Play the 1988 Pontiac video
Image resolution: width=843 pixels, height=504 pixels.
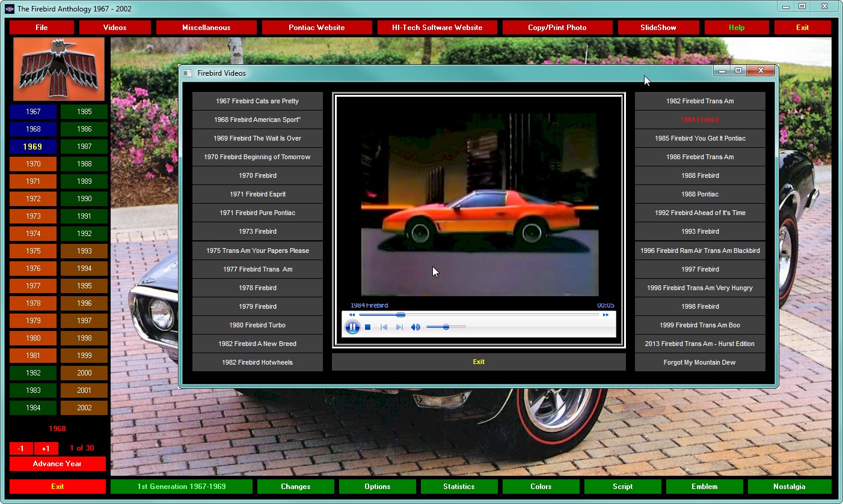pos(700,194)
